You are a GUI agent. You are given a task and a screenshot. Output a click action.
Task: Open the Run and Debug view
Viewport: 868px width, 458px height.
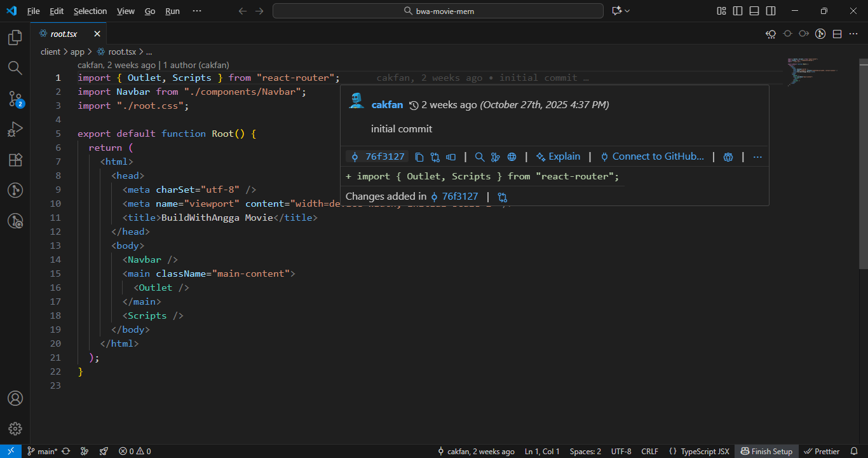click(15, 130)
